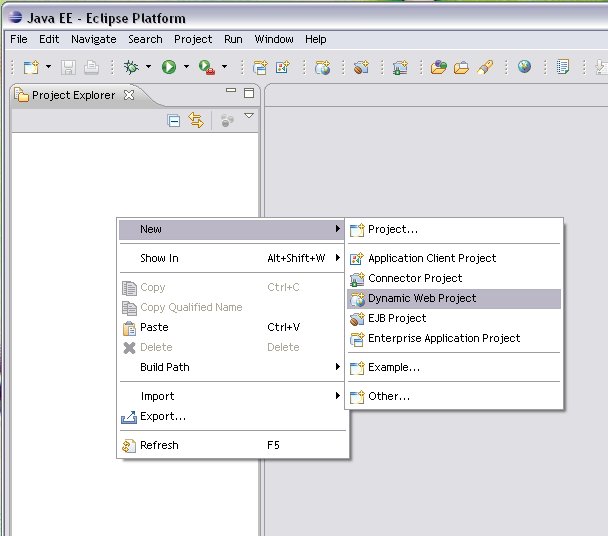The width and height of the screenshot is (608, 536).
Task: Open the Run menu
Action: coord(233,39)
